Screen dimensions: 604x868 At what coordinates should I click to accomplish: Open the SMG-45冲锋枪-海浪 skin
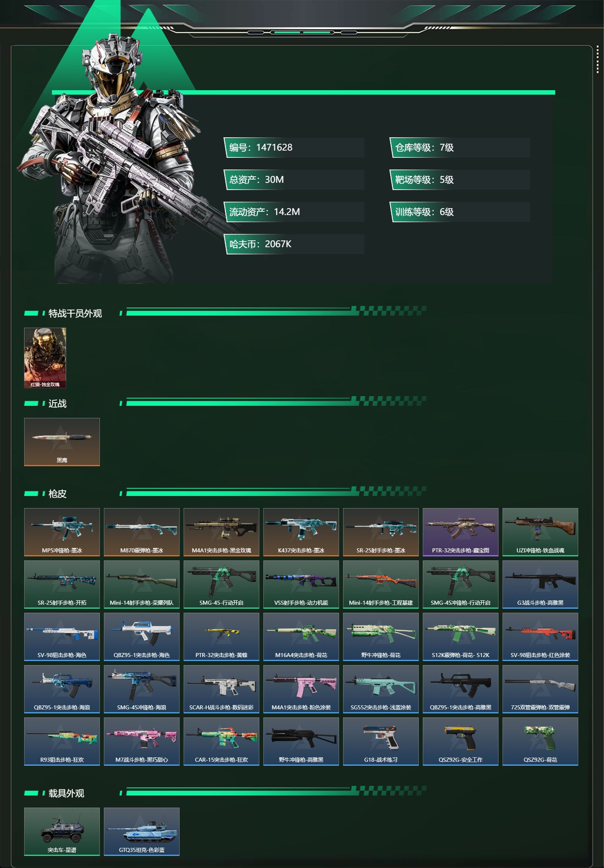142,689
